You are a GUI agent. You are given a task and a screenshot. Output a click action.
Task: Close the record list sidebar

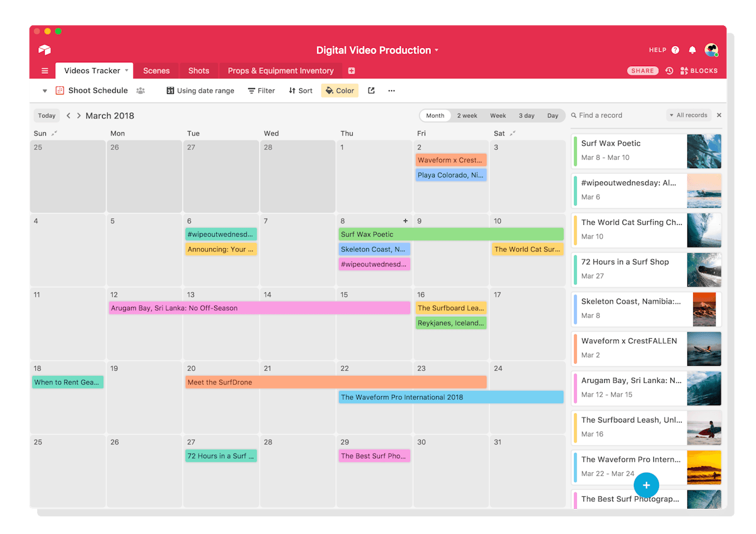(x=719, y=115)
